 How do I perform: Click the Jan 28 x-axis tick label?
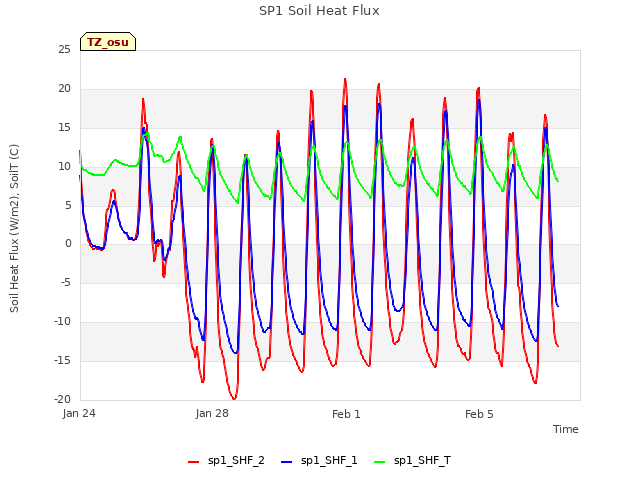click(212, 413)
